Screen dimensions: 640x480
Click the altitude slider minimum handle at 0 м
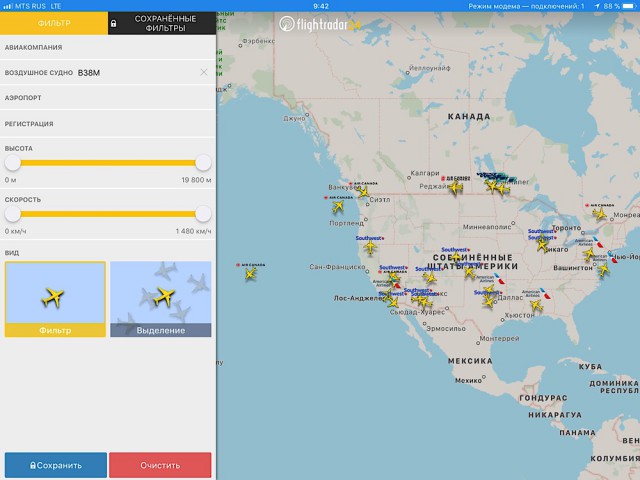click(13, 162)
